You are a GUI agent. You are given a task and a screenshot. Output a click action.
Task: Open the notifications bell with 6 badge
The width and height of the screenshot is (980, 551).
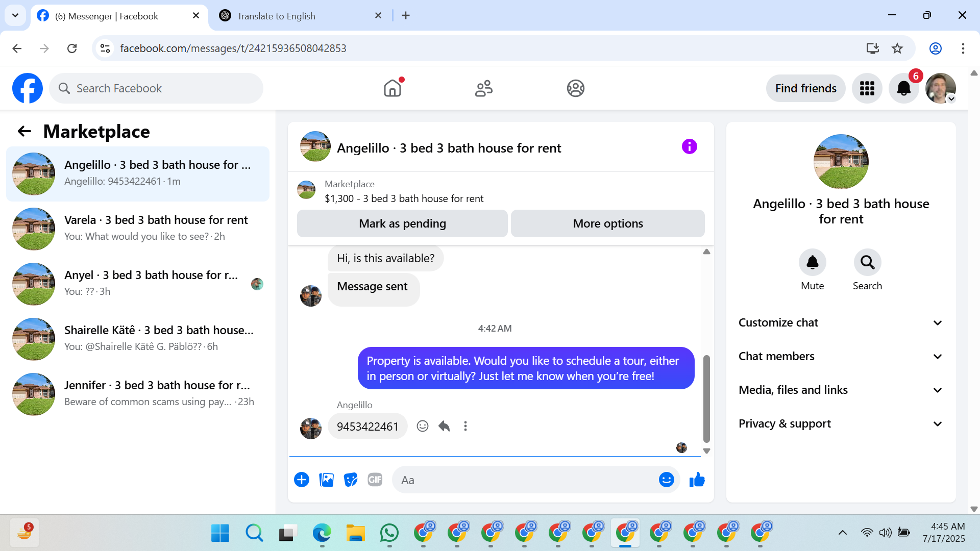(904, 88)
